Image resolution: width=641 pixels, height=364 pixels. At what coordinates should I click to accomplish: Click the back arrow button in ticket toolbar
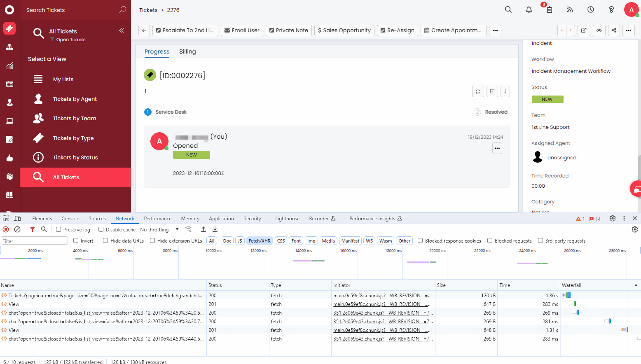click(x=144, y=30)
